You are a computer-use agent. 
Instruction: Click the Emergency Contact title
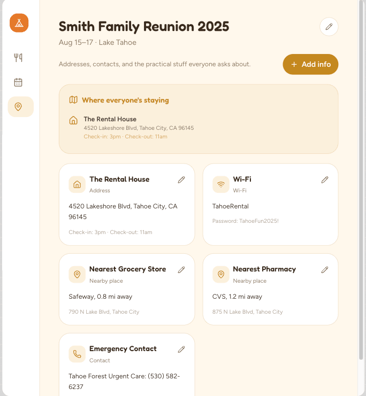[x=123, y=349]
